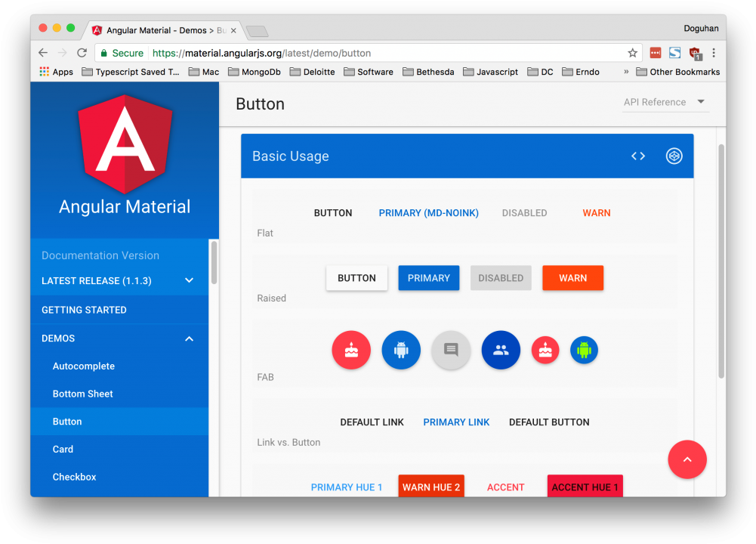
Task: Open the Javascript bookmark folder
Action: tap(490, 72)
